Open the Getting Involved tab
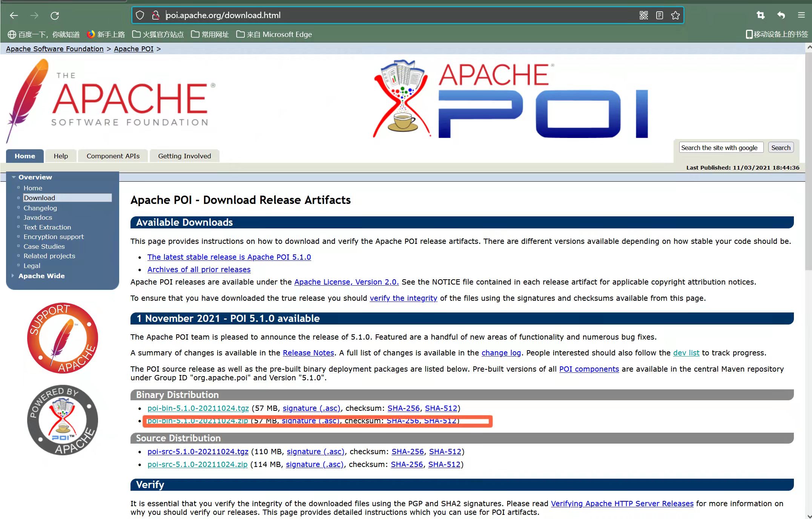 pos(184,156)
